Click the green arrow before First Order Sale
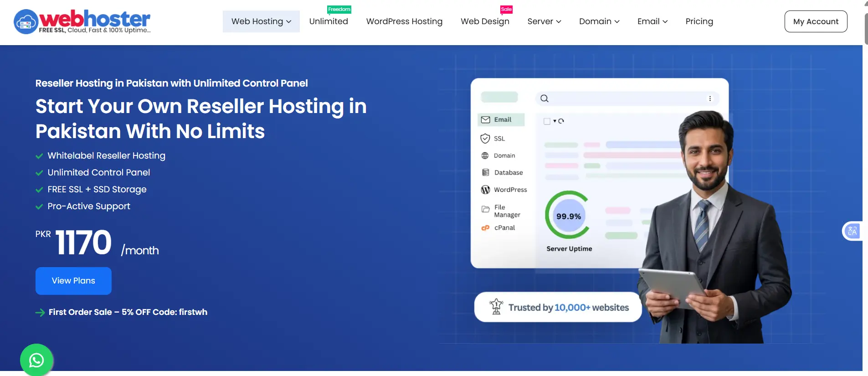The height and width of the screenshot is (376, 868). (40, 312)
